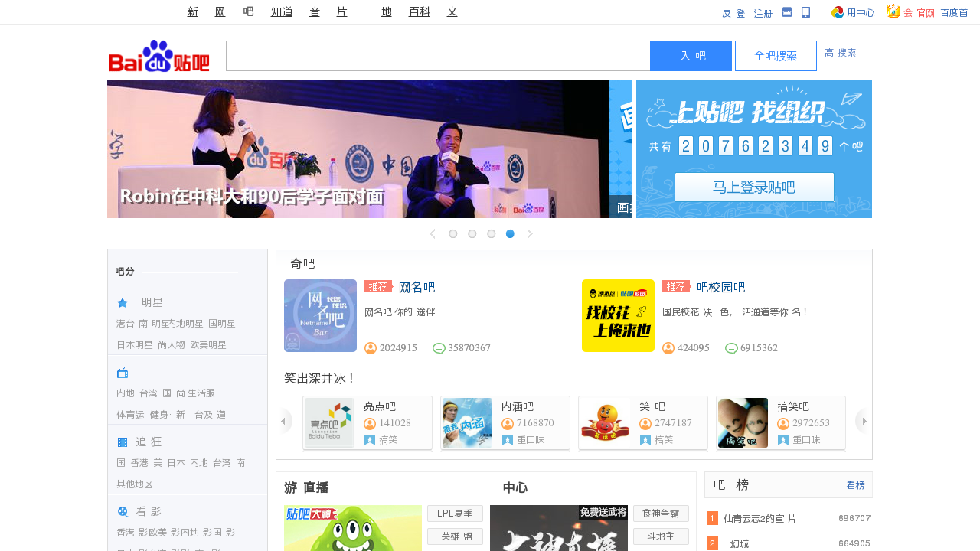The width and height of the screenshot is (980, 551).
Task: Click member icon beside 2747187
Action: pyautogui.click(x=645, y=423)
